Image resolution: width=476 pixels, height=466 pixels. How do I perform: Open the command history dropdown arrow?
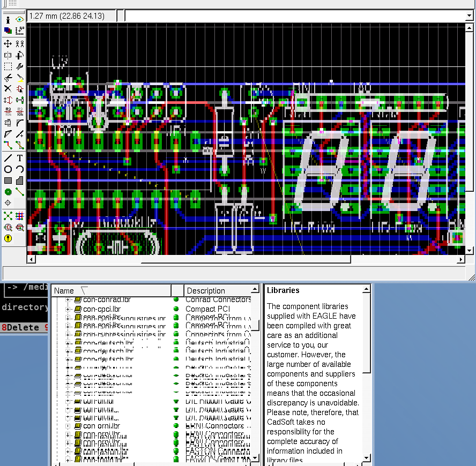(470, 16)
